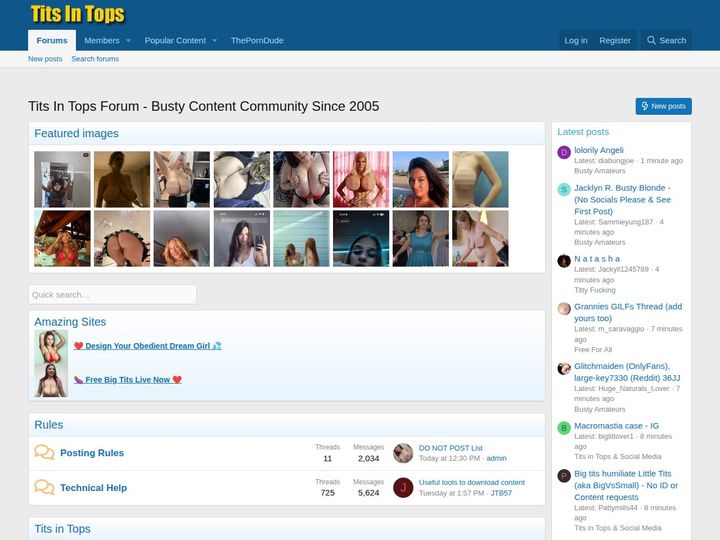720x540 pixels.
Task: Open the Jacklyn R. Busty Blonde thread
Action: pos(623,199)
